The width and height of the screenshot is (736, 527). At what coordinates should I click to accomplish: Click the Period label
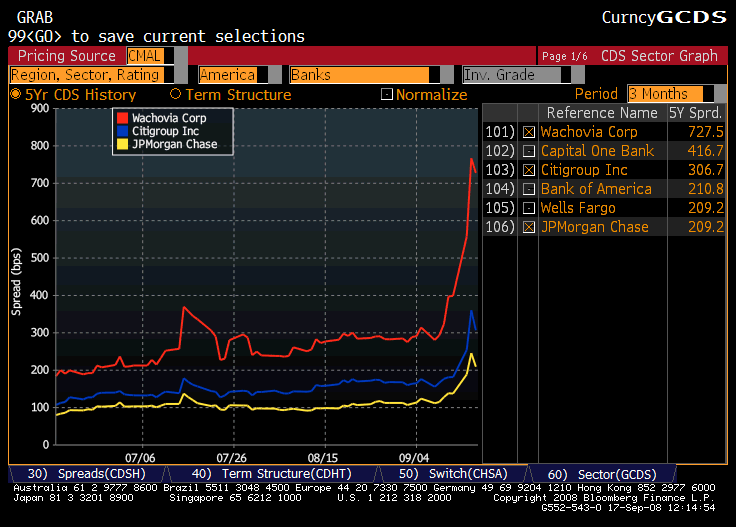click(x=596, y=94)
